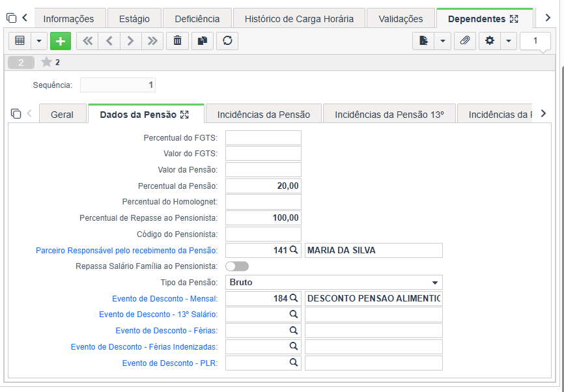Select the Dados da Pensão sub-tab
Screen dimensions: 564x392
pos(138,115)
